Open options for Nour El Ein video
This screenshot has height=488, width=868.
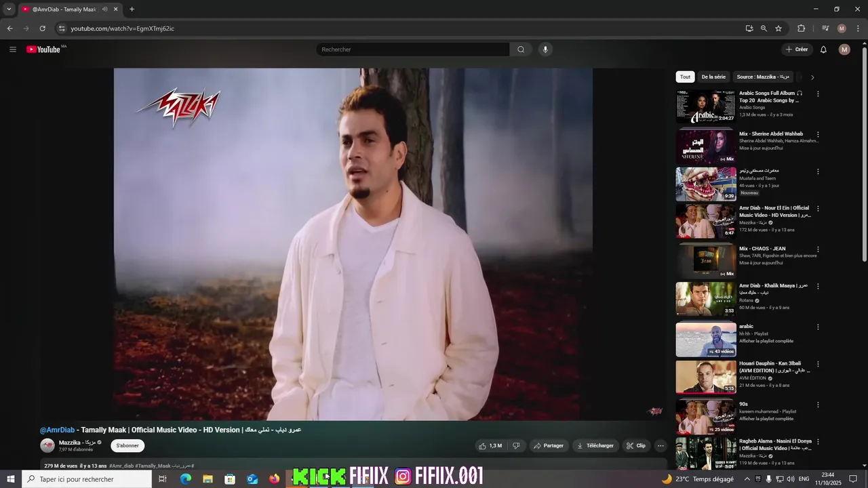coord(818,209)
